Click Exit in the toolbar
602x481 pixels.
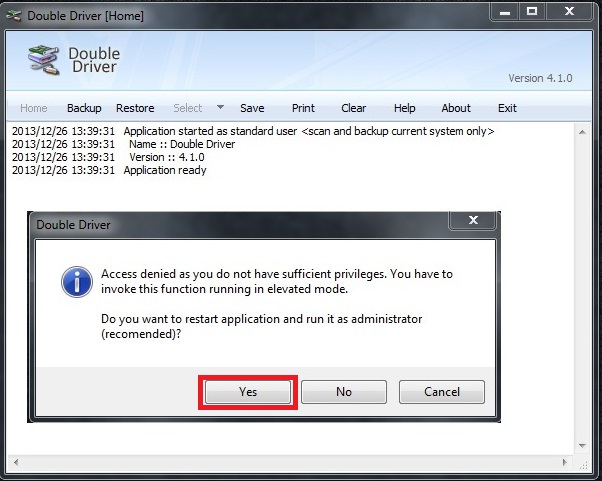point(507,108)
